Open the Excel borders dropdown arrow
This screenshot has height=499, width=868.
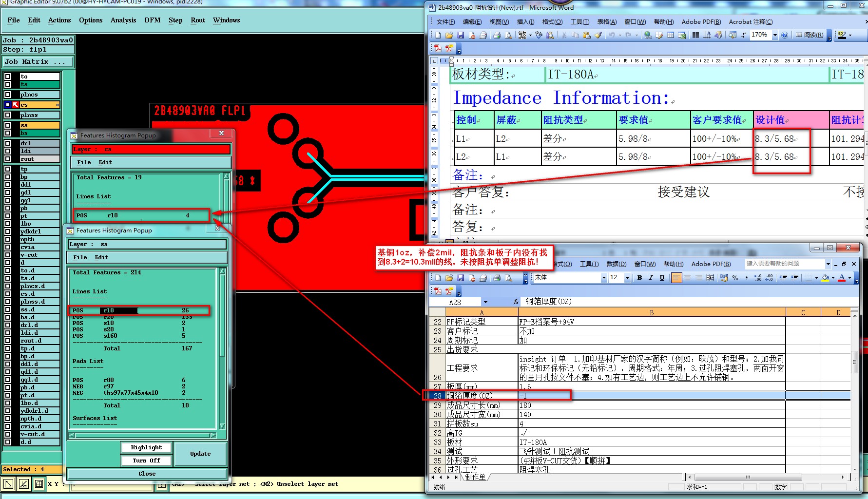(816, 278)
